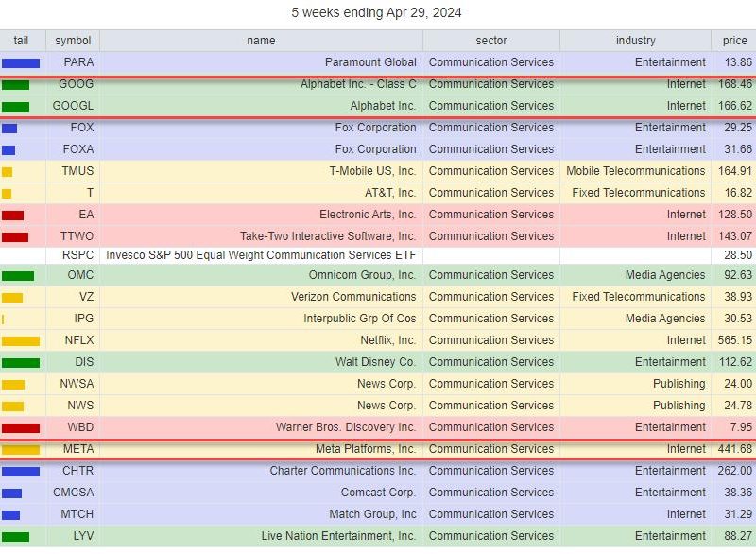Select the TMUS Mobile Telecommunications industry cell
Image resolution: width=756 pixels, height=554 pixels.
(x=635, y=171)
